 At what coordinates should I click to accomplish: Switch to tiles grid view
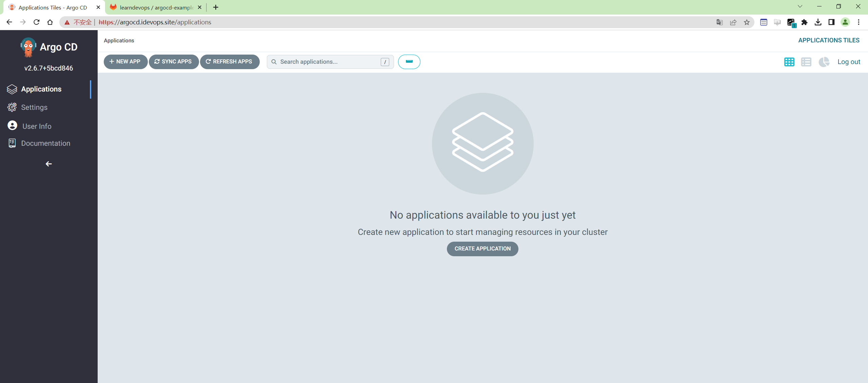coord(789,62)
